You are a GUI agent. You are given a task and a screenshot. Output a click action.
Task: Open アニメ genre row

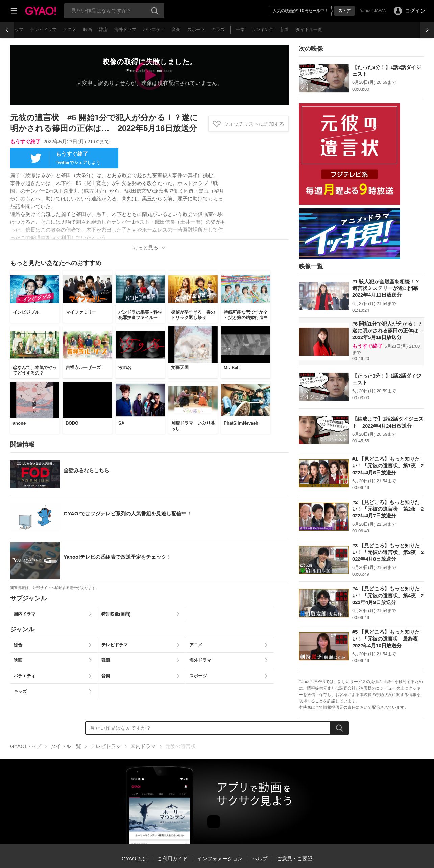[230, 645]
